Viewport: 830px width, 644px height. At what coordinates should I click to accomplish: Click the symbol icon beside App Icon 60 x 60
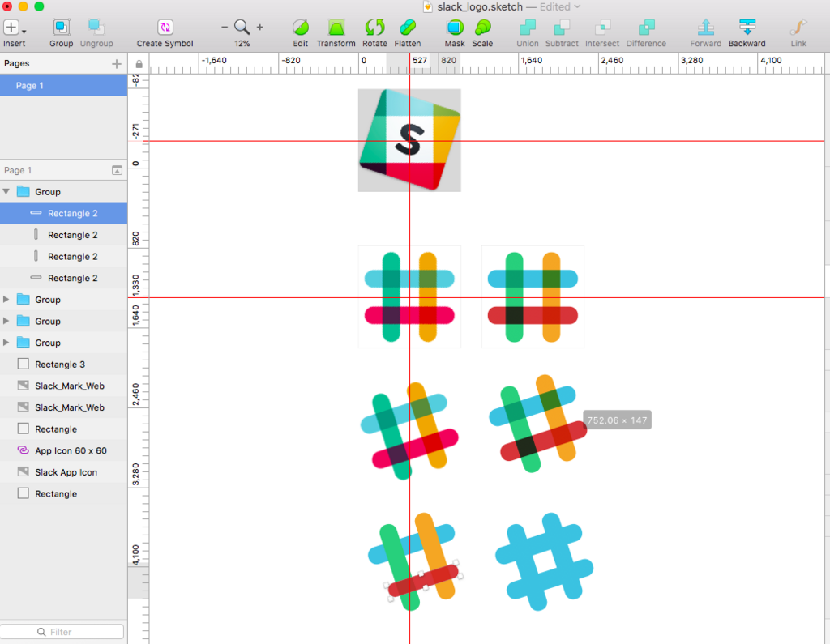tap(24, 450)
